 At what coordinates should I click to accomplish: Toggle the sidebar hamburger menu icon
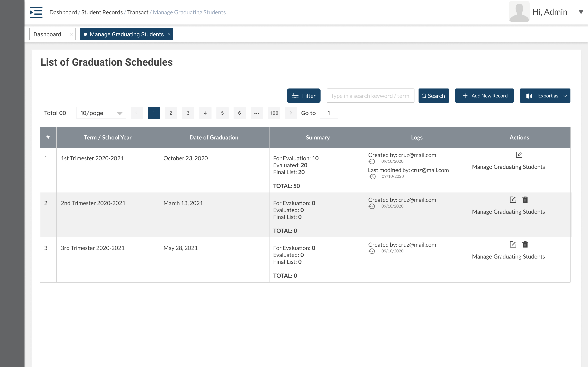coord(36,12)
